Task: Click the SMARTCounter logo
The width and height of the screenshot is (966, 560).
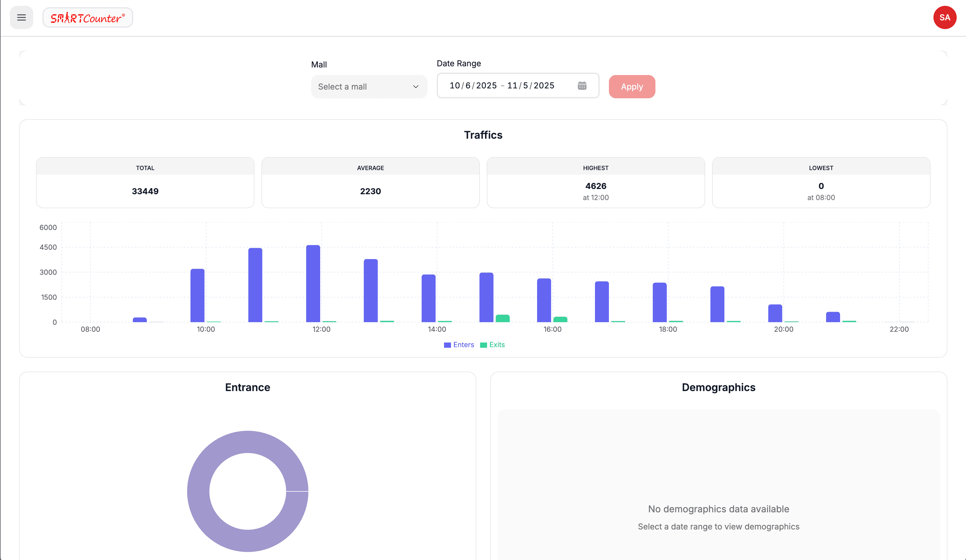Action: [x=88, y=18]
